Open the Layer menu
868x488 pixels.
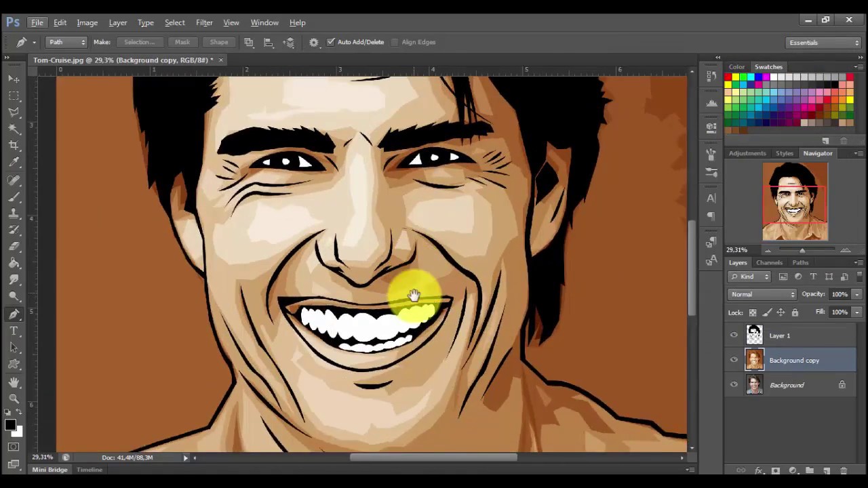[x=118, y=22]
